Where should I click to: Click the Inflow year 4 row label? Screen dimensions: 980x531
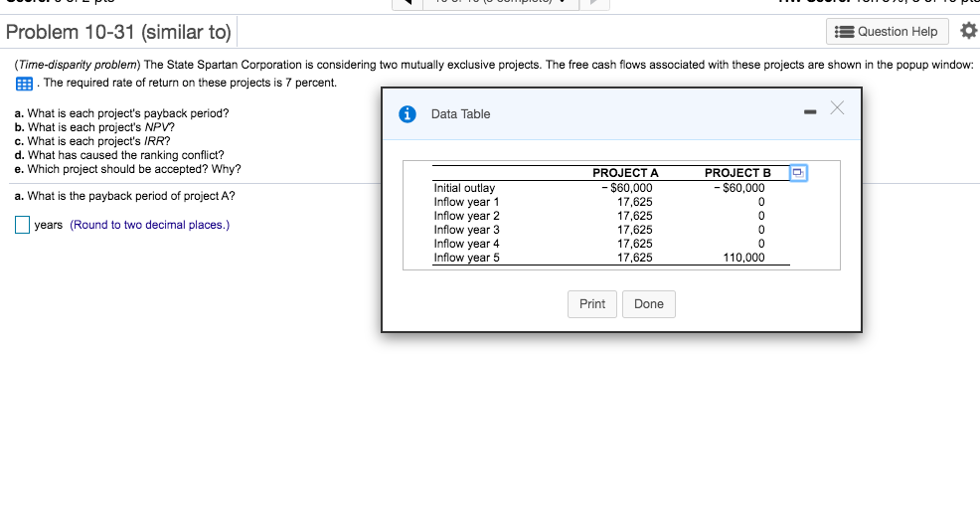[467, 244]
